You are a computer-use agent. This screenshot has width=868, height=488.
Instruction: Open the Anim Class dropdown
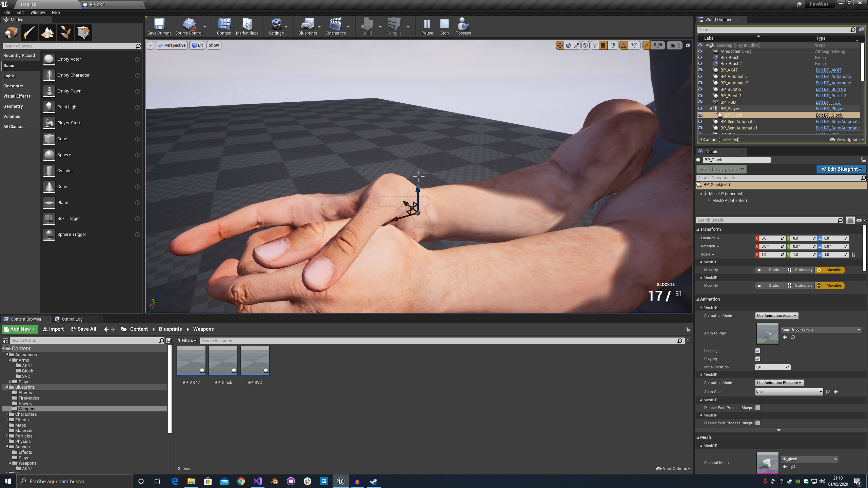(x=789, y=392)
